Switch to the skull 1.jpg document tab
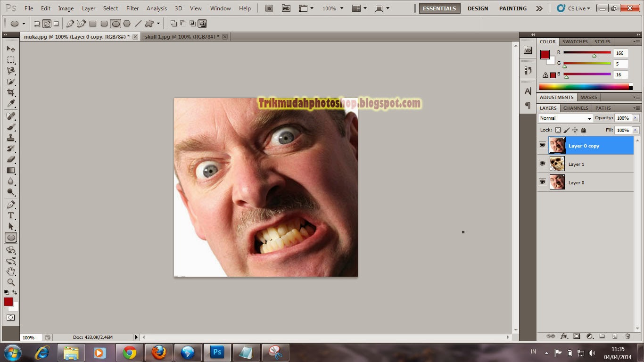The image size is (644, 362). click(x=182, y=37)
